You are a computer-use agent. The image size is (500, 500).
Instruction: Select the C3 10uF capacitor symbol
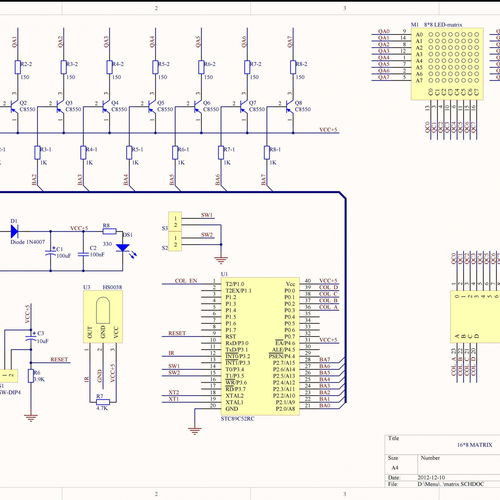coord(31,338)
